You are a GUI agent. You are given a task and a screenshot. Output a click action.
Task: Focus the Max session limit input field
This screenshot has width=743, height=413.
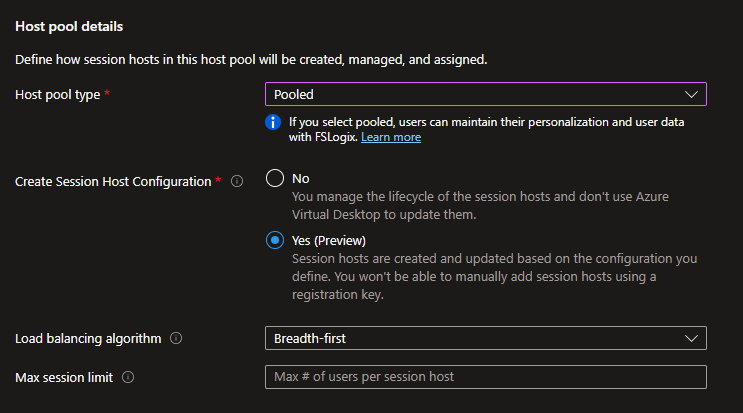pos(485,377)
